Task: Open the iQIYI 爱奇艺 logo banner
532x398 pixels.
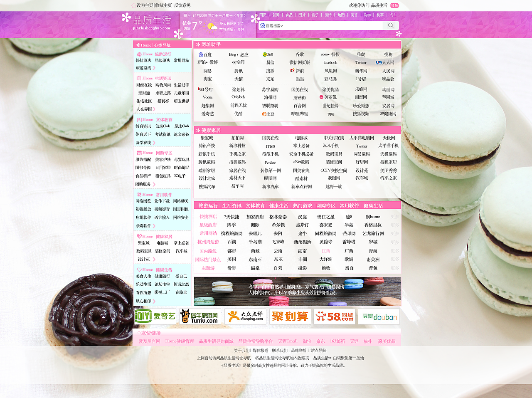Action: point(155,316)
